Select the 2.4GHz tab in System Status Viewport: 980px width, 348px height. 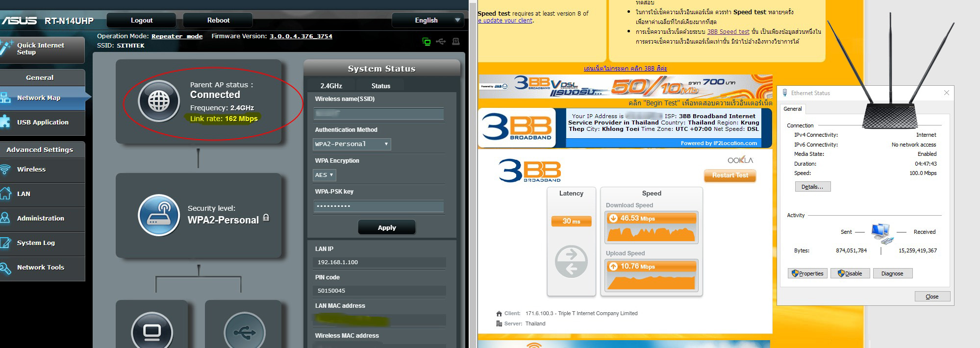pyautogui.click(x=331, y=86)
